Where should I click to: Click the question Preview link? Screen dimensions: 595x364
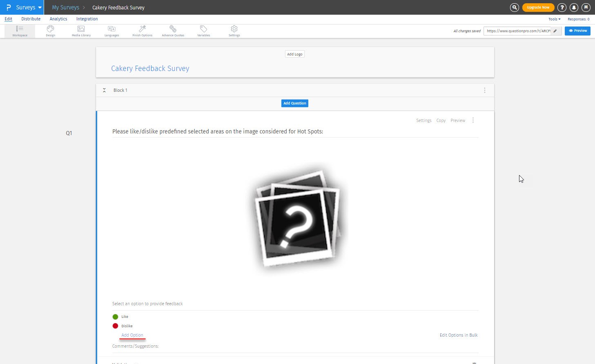(x=458, y=120)
